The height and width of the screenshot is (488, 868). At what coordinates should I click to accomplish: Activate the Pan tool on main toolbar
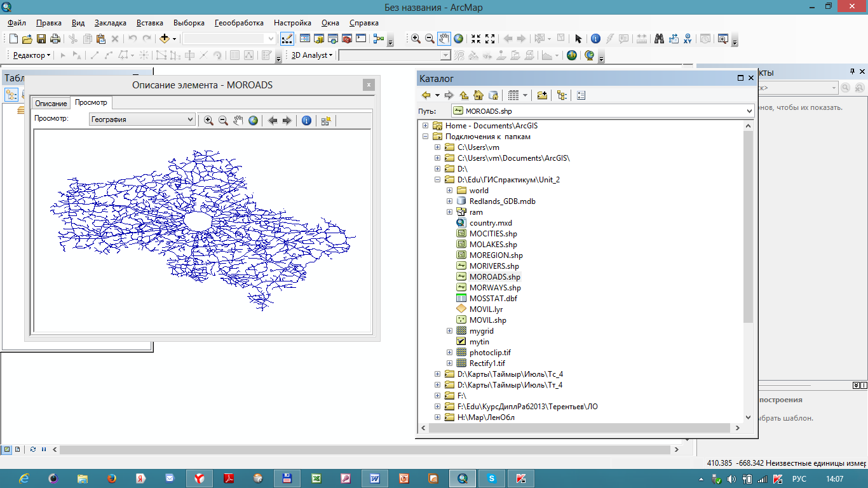point(444,39)
